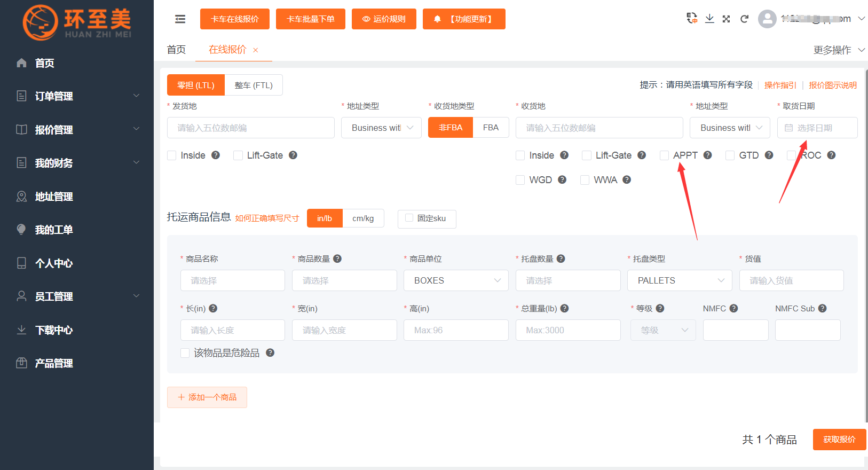Click 添加一个商品 to add item
This screenshot has width=868, height=470.
click(x=207, y=397)
